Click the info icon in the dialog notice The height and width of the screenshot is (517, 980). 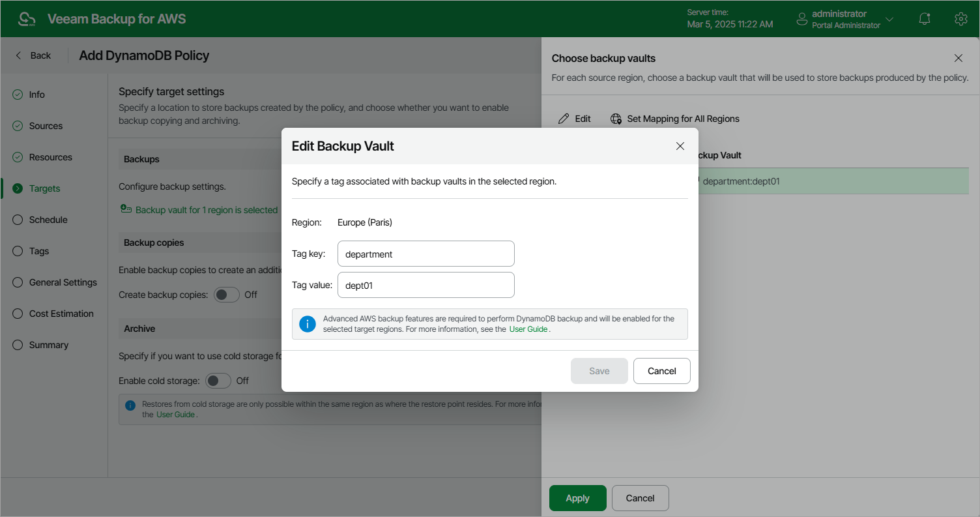308,324
